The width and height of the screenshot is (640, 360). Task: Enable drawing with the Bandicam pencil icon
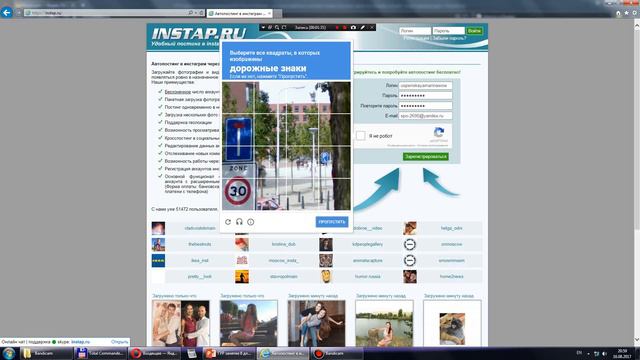(x=362, y=27)
